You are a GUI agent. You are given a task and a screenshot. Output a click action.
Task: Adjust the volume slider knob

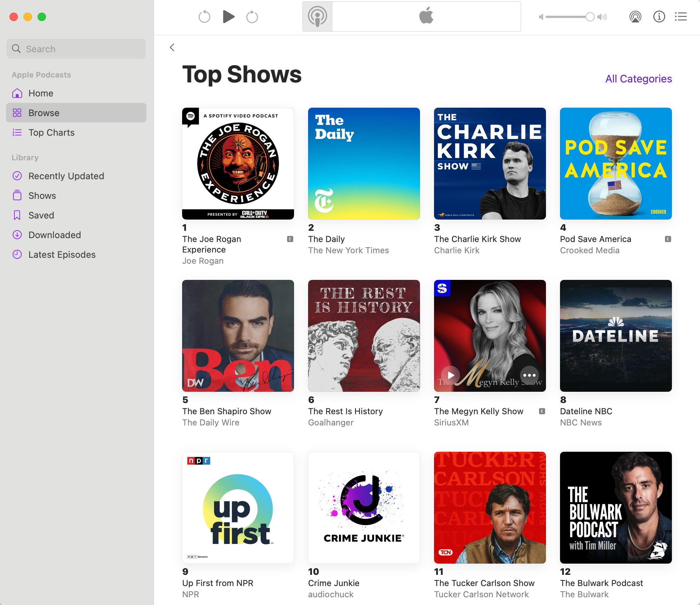pos(590,17)
